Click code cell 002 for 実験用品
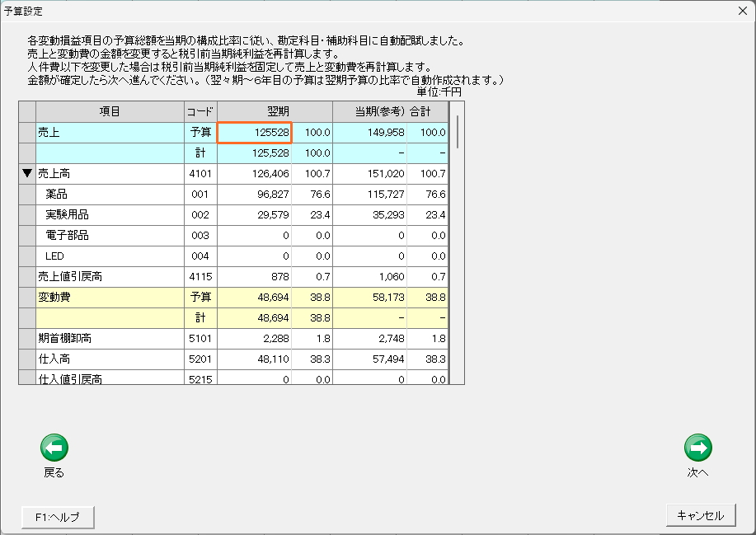Viewport: 756px width, 535px height. coord(200,215)
